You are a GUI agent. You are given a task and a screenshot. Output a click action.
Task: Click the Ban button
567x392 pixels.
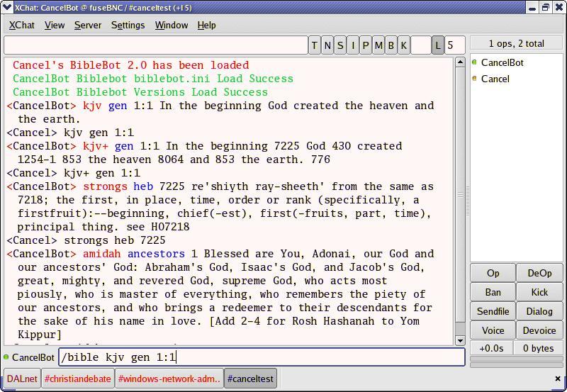tap(493, 292)
